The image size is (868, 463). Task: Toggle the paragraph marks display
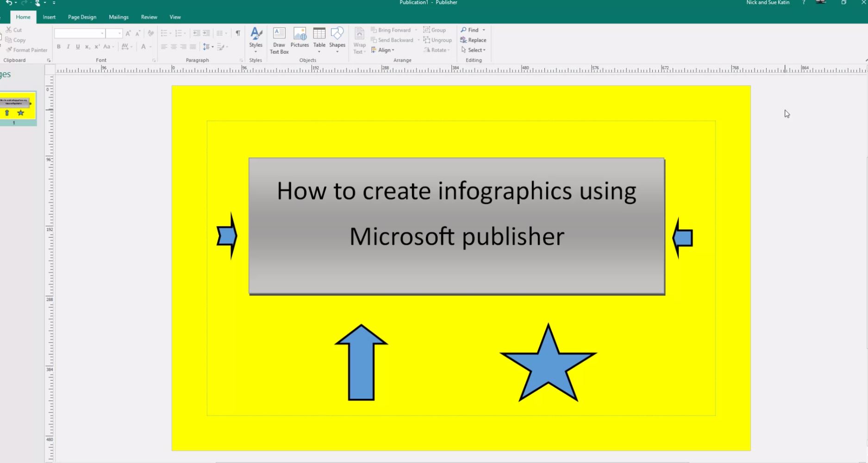point(237,33)
